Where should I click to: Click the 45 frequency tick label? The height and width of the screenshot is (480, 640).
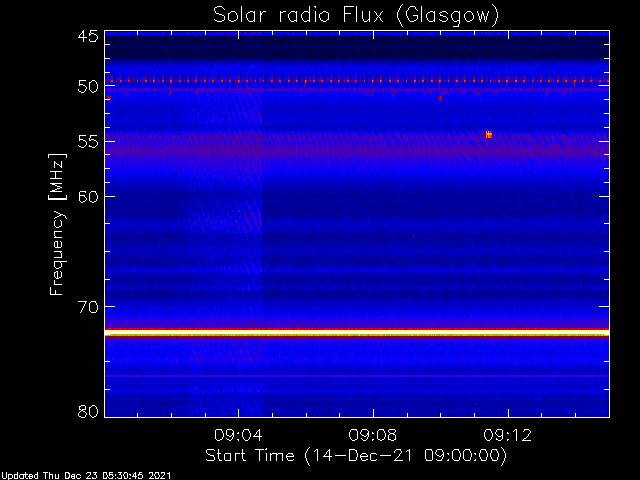point(88,37)
